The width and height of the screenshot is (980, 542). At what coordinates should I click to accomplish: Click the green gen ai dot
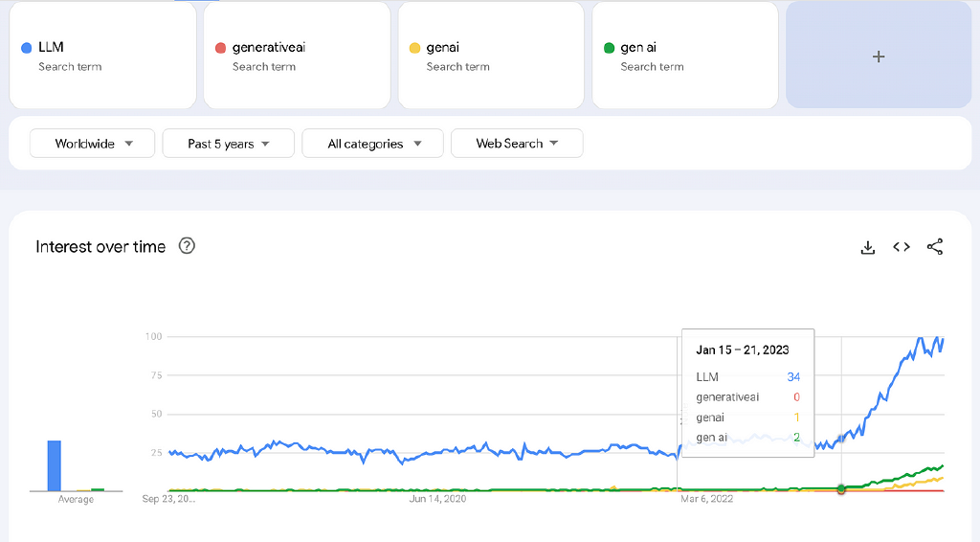610,48
